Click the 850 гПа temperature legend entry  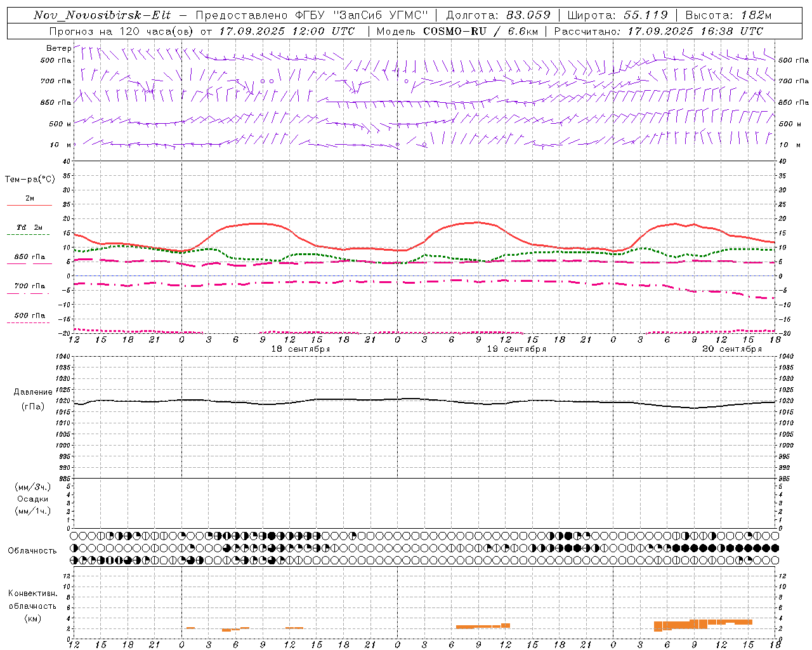[x=30, y=257]
